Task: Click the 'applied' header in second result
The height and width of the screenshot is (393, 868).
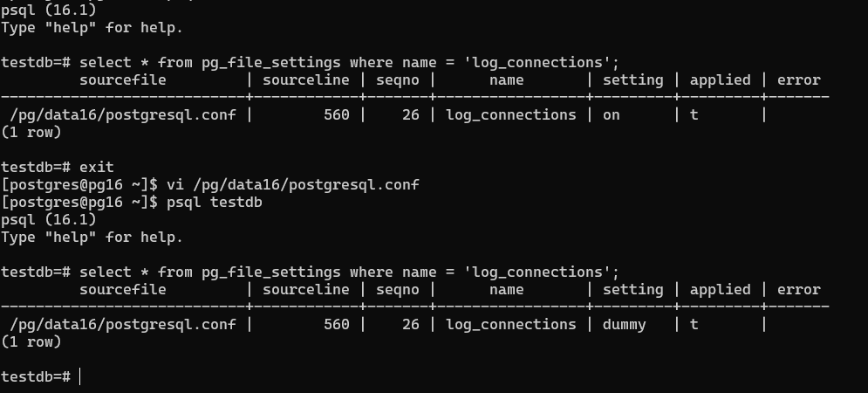Action: 720,289
